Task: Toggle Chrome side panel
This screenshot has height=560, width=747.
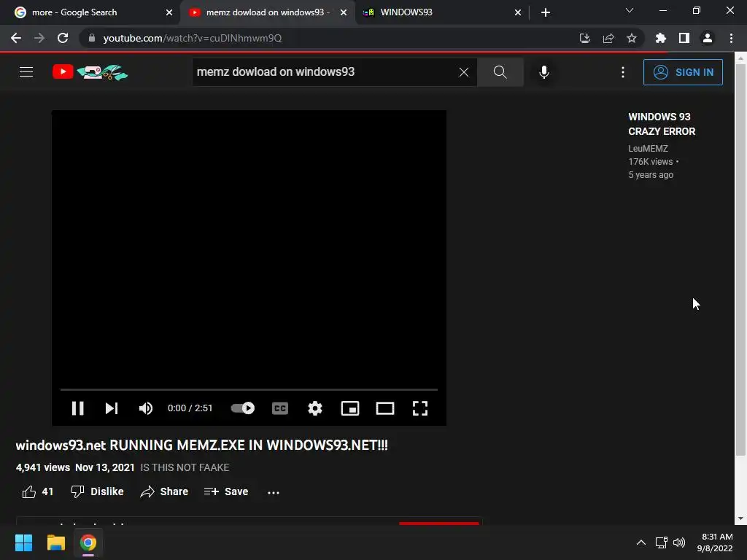Action: [684, 38]
